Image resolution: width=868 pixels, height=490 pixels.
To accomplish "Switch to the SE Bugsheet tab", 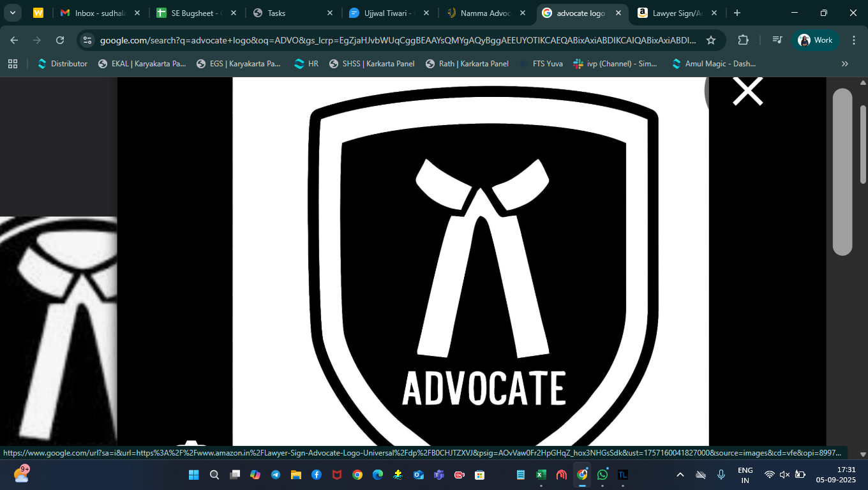I will [x=195, y=13].
